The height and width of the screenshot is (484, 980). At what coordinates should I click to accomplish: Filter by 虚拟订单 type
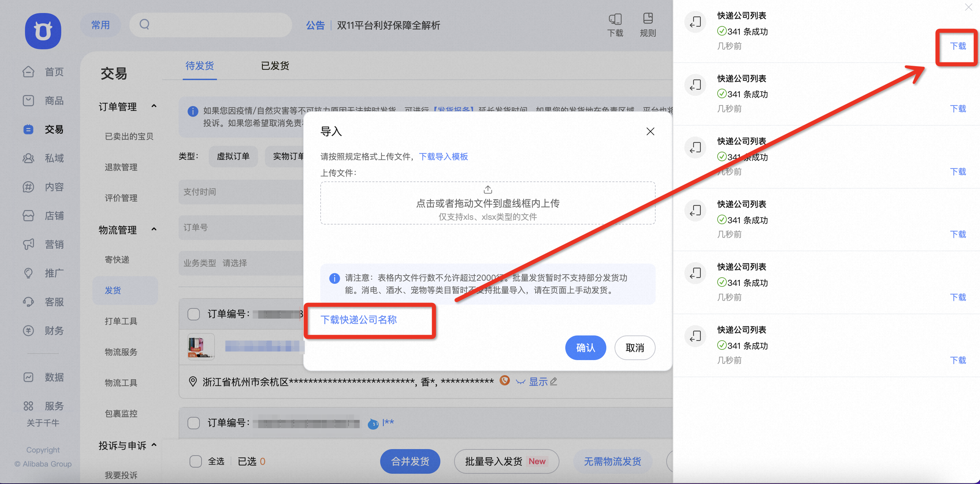click(x=233, y=156)
